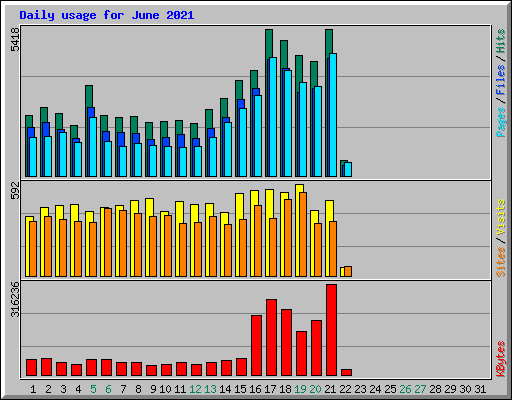
Task: Click the 'Daily usage for June 2021' title
Action: coord(107,15)
